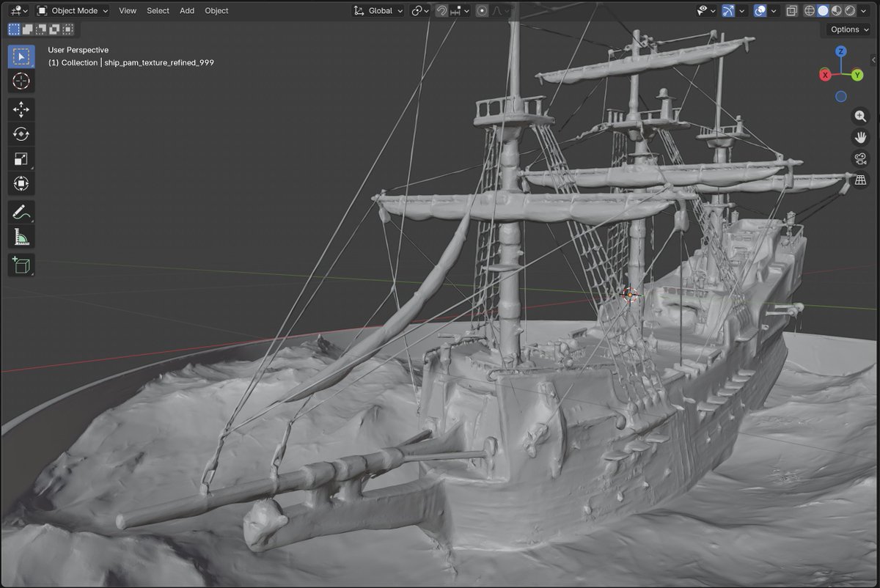Open the View menu
Screen dimensions: 880x588
128,11
